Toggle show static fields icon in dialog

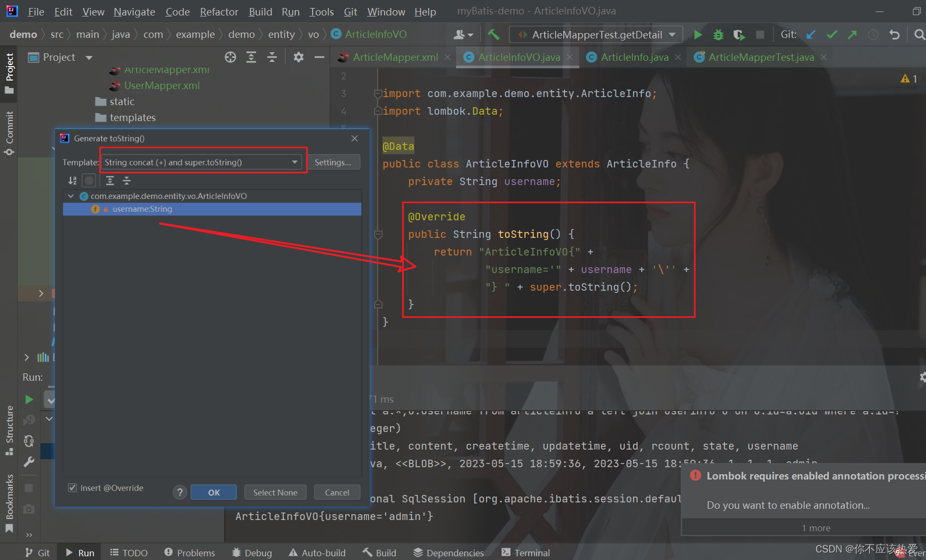tap(89, 180)
